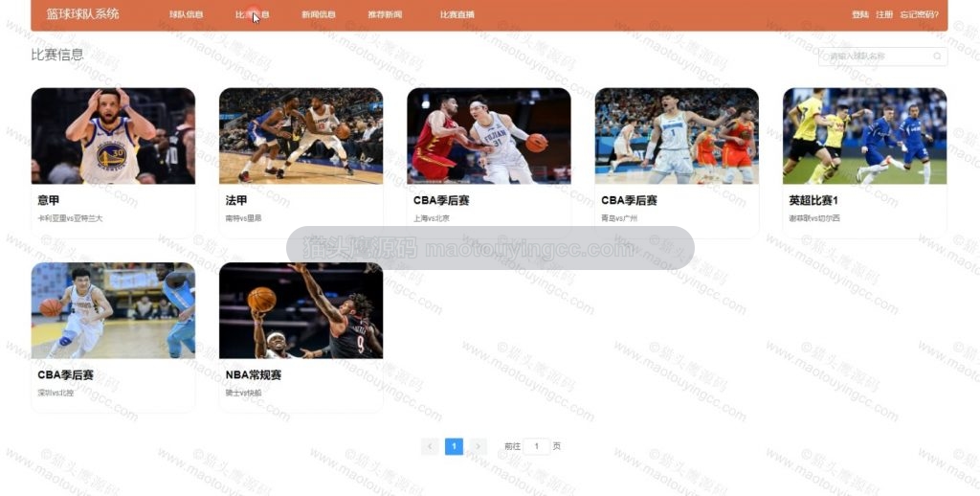Click the NBA常规赛 card title
The height and width of the screenshot is (496, 980).
(253, 374)
